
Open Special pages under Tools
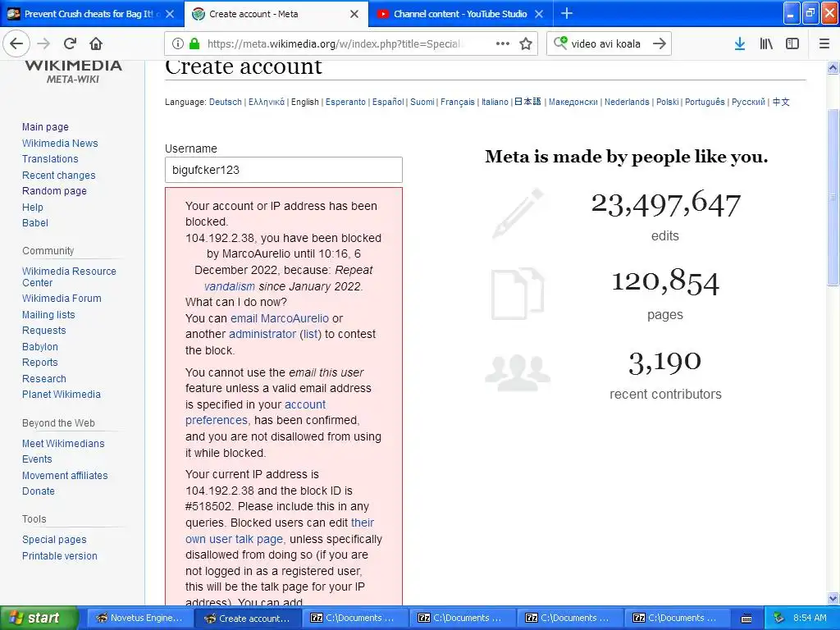tap(54, 540)
